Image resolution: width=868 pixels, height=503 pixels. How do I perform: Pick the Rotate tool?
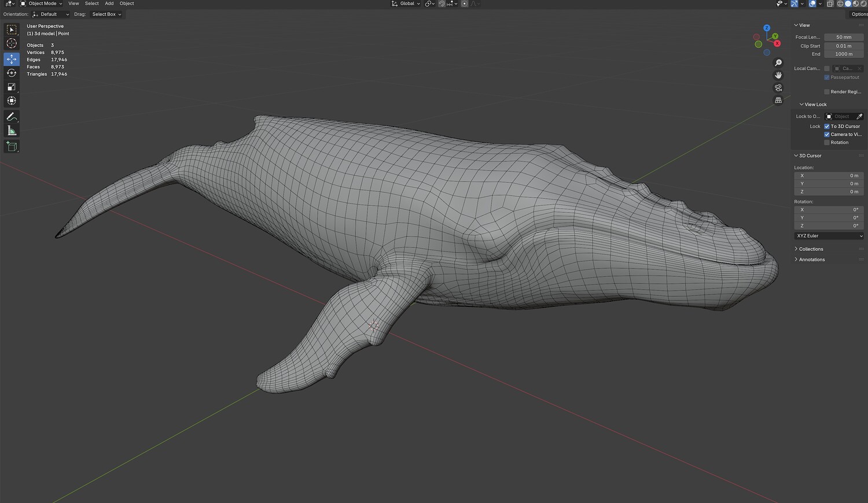(12, 73)
